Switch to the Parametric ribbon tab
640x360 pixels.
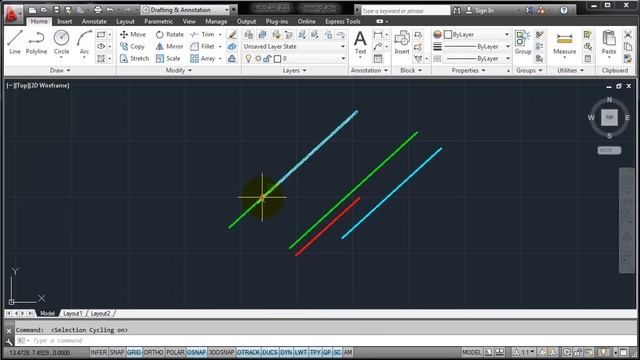click(158, 21)
